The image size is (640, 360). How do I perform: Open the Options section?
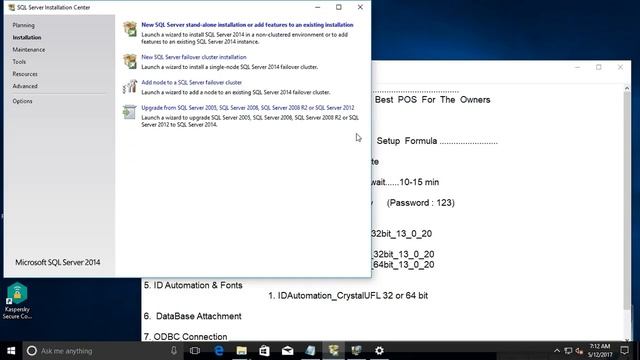coord(22,101)
